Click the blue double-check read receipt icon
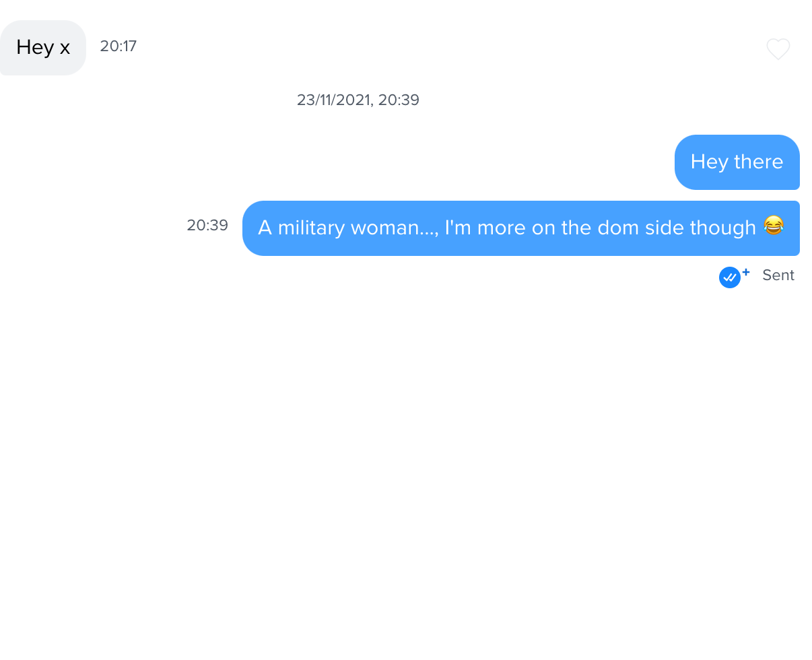The width and height of the screenshot is (812, 660). pos(730,277)
